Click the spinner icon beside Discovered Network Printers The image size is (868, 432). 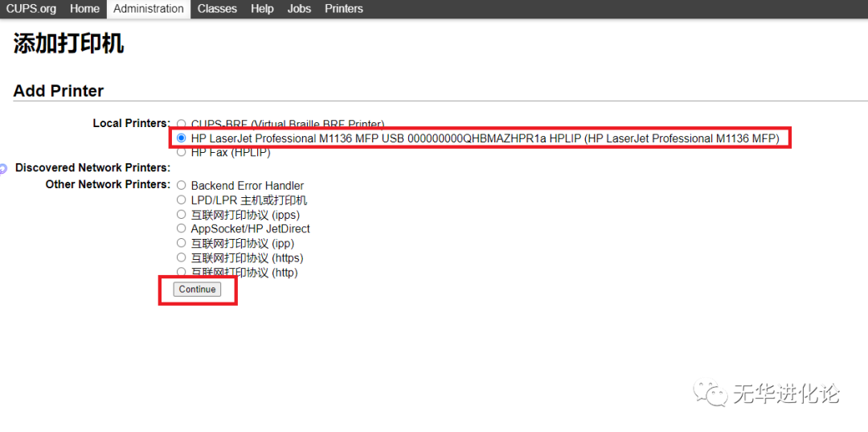pyautogui.click(x=3, y=168)
